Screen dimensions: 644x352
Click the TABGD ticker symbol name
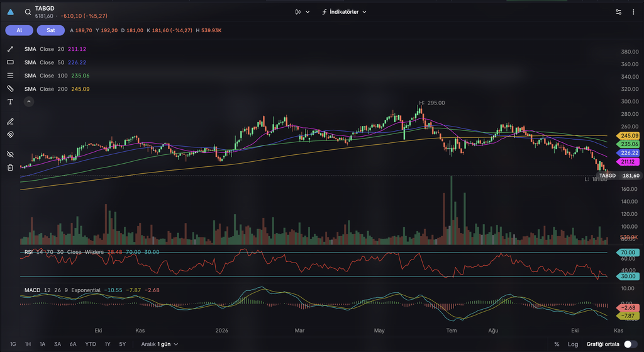(45, 8)
